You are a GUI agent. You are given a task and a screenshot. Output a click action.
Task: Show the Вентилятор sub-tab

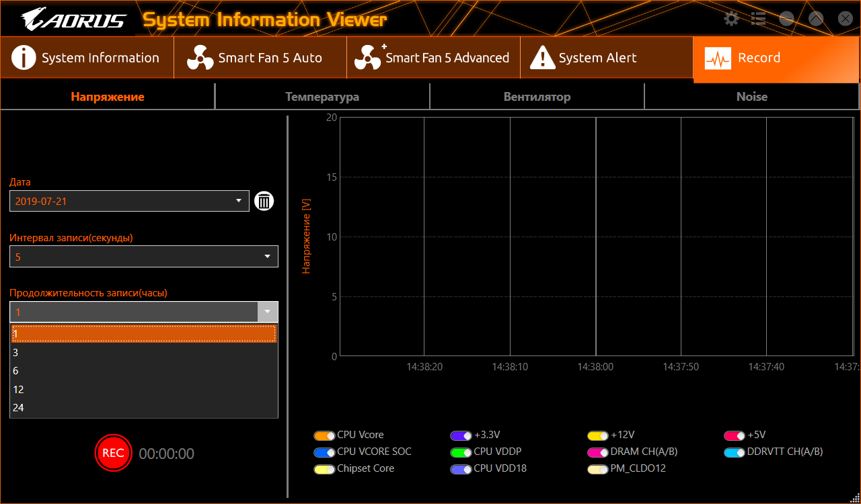(537, 97)
